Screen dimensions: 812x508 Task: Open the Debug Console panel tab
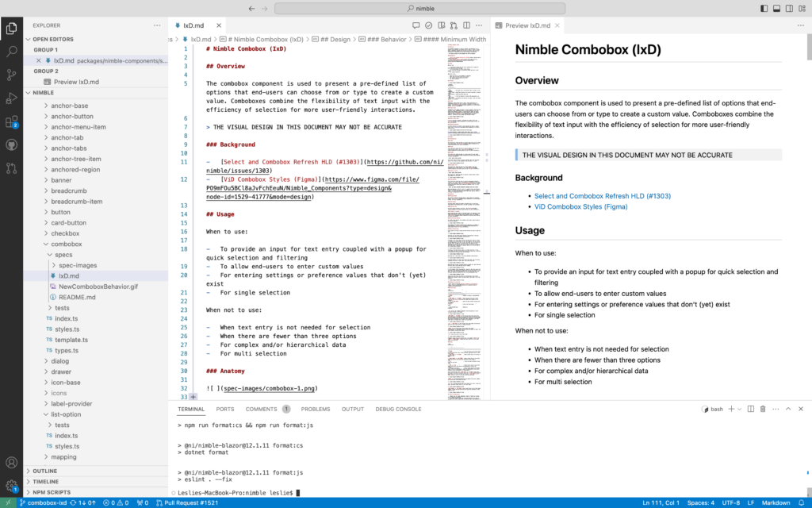(x=398, y=409)
